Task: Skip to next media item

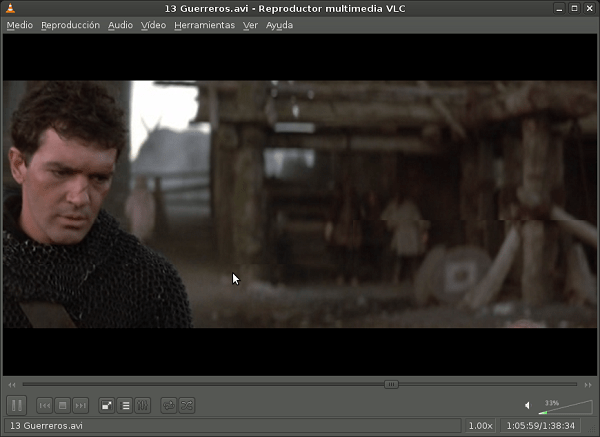Action: tap(80, 406)
